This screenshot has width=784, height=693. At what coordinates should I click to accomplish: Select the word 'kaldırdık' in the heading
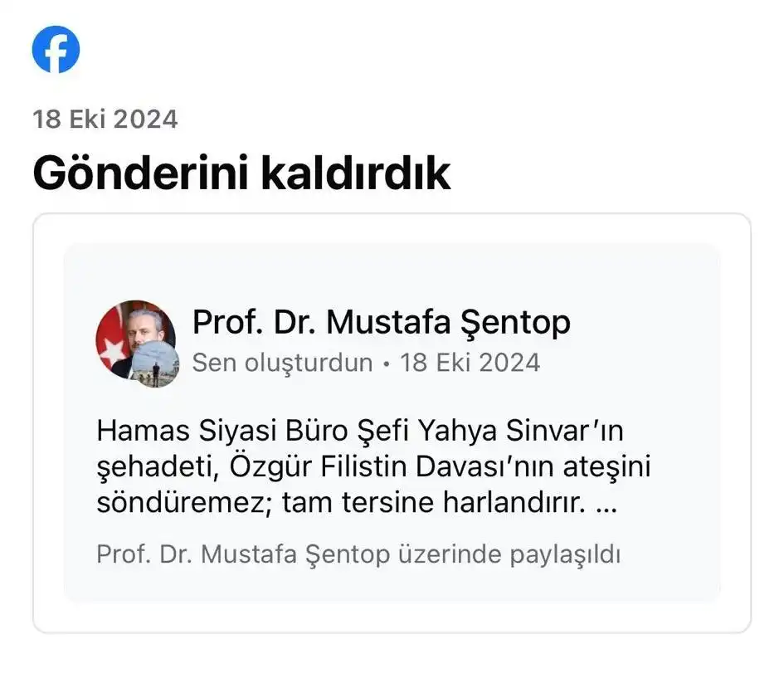click(x=356, y=173)
